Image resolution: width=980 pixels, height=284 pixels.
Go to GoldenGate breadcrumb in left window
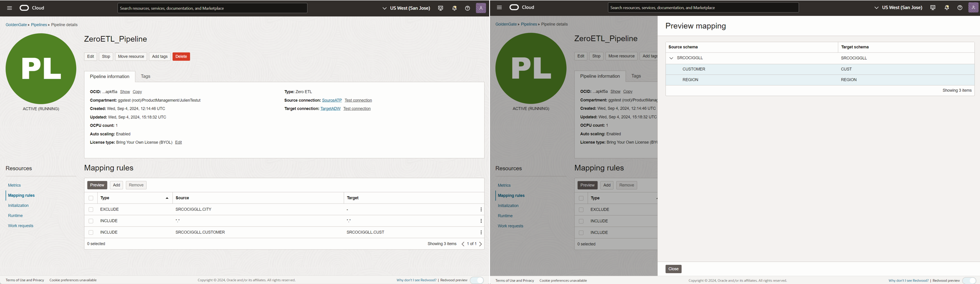16,25
